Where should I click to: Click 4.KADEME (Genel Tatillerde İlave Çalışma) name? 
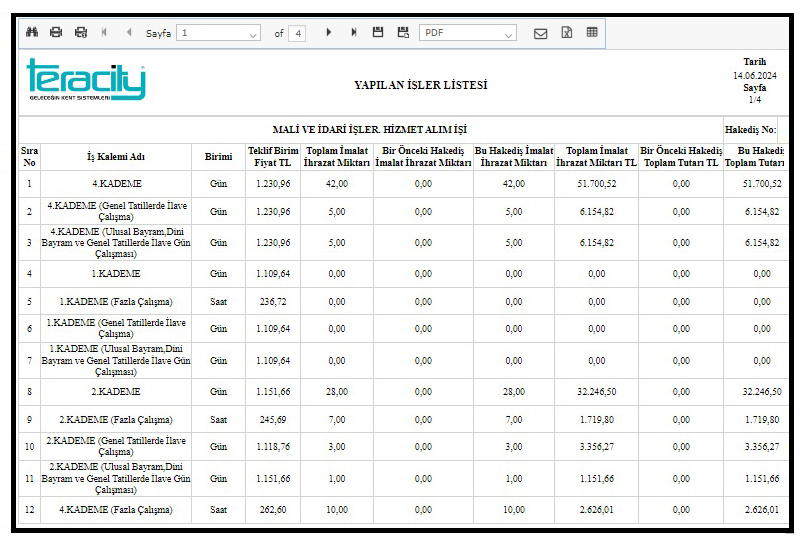point(117,211)
